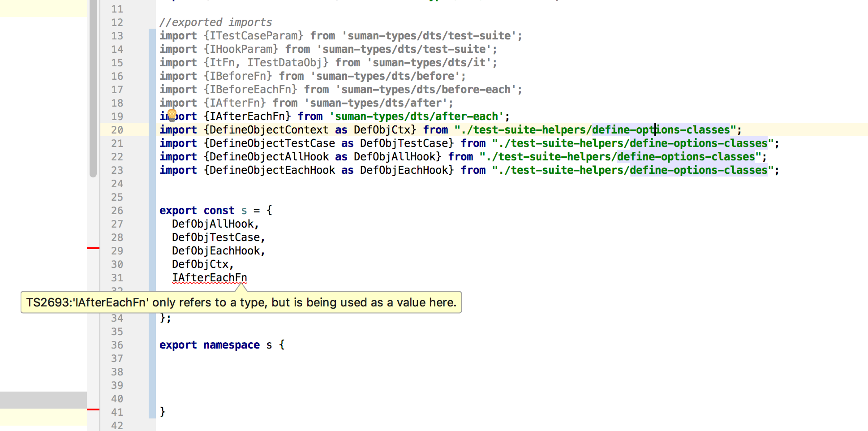Click DefineObjectContext in the line 20 import
Viewport: 868px width, 431px height.
tap(269, 130)
